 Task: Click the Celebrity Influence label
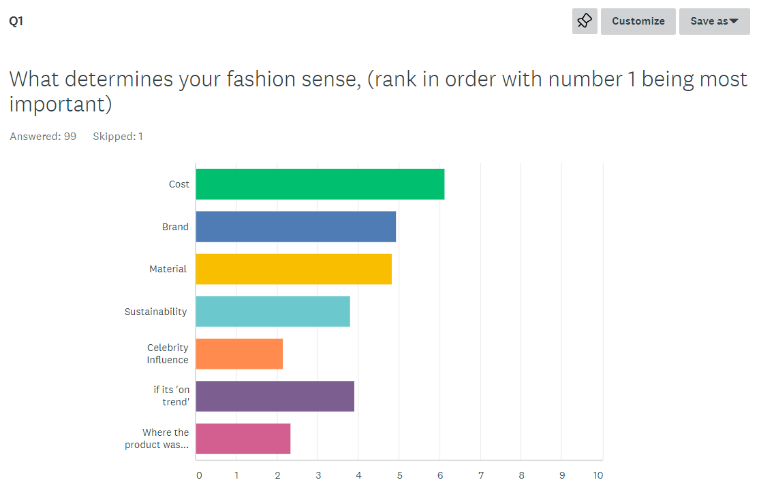pos(168,354)
